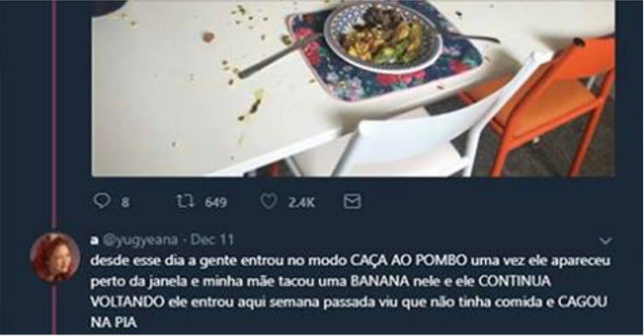
Task: Expand the messy table photo
Action: click(x=353, y=88)
